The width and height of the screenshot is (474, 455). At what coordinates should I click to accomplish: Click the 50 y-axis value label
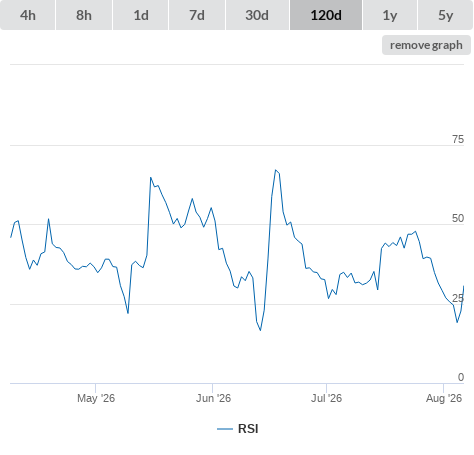pos(458,218)
